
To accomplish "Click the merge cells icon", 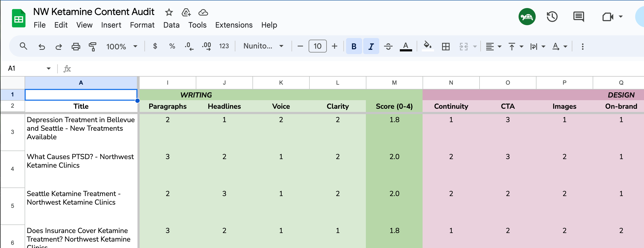I will coord(464,47).
